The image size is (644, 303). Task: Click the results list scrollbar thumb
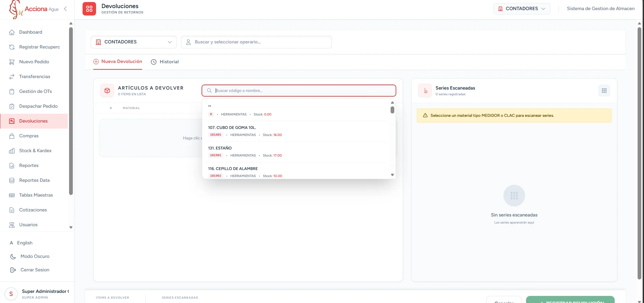pos(392,110)
